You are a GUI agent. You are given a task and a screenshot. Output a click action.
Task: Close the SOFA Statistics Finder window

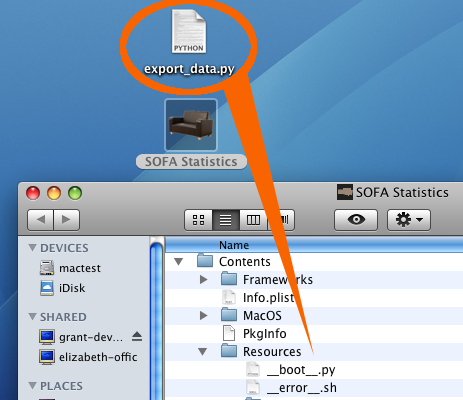tap(33, 193)
